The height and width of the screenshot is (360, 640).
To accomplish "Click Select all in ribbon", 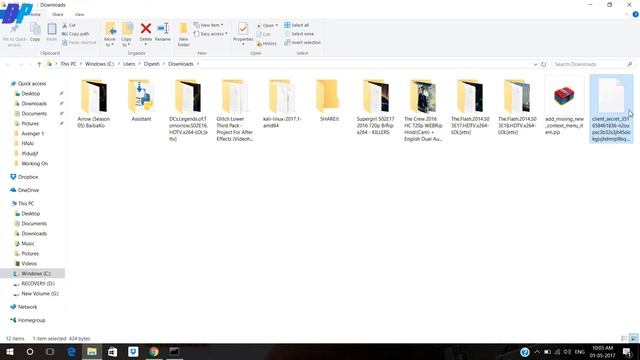I will click(296, 25).
